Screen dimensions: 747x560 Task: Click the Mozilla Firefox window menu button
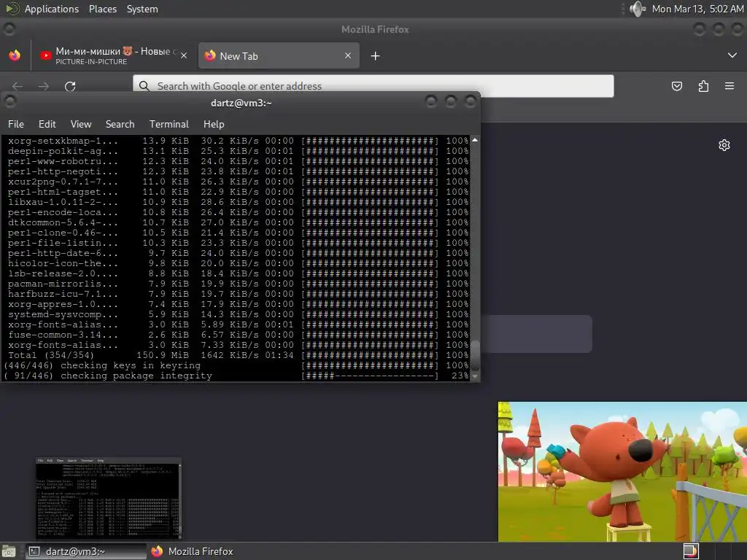tap(9, 29)
